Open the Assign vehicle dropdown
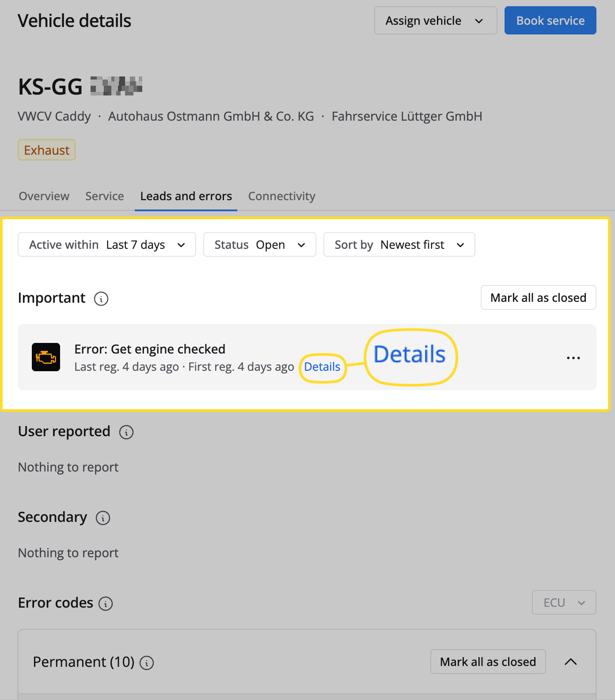The image size is (615, 700). pos(435,21)
